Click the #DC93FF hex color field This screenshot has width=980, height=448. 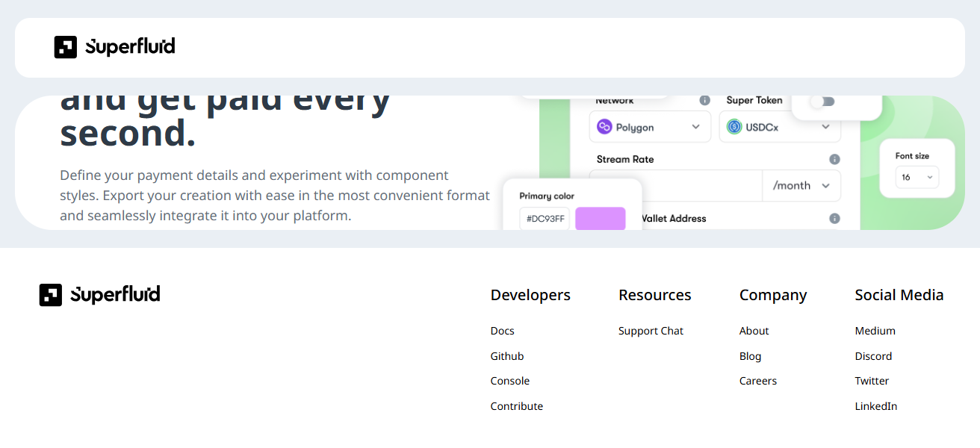click(545, 219)
